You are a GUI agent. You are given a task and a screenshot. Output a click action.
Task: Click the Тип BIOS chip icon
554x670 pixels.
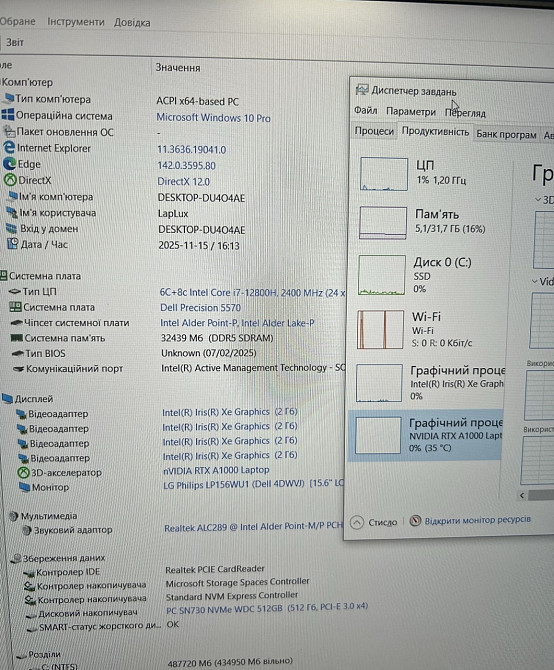coord(18,353)
